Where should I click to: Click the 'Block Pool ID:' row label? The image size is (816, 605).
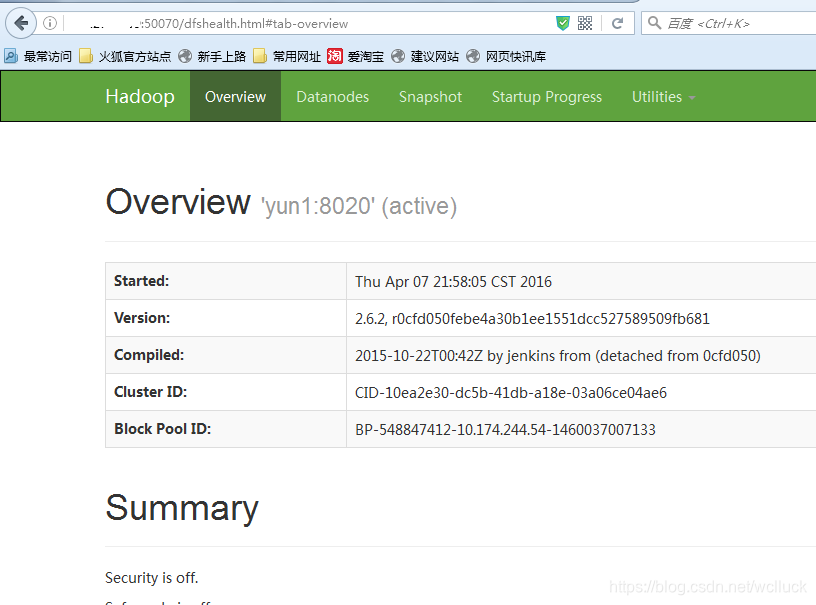coord(162,429)
